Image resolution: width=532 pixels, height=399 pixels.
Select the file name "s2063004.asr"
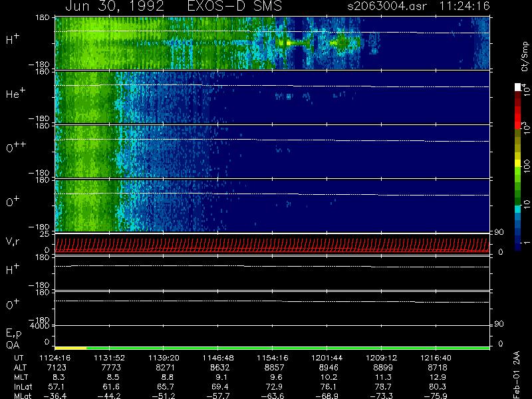387,6
